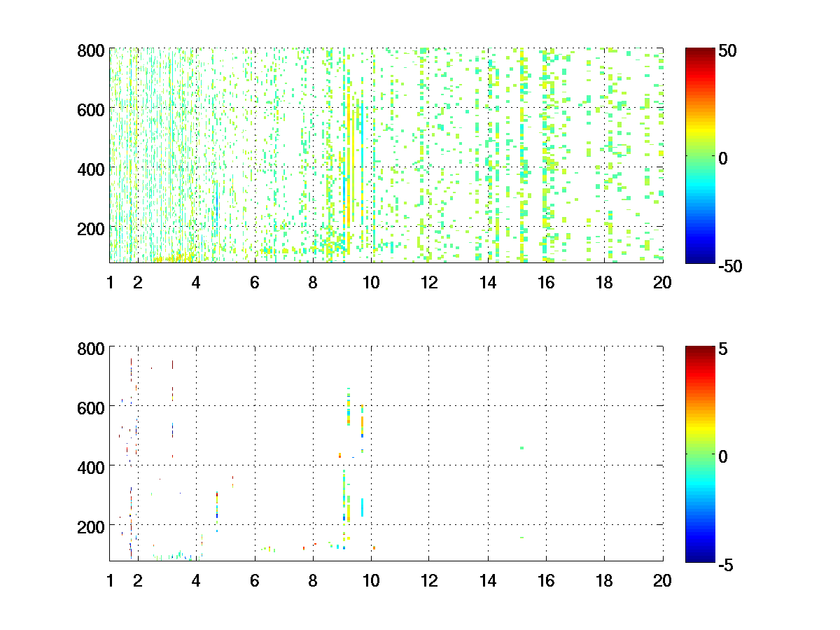This screenshot has height=630, width=840.
Task: Click y-axis tick '800' of bottom plot
Action: (91, 348)
